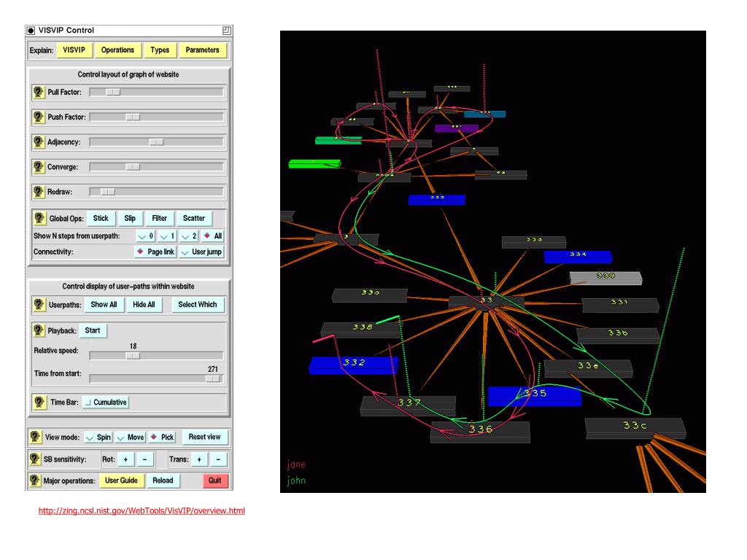Click the help icon beside Pull Factor
The width and height of the screenshot is (747, 560).
tap(38, 93)
